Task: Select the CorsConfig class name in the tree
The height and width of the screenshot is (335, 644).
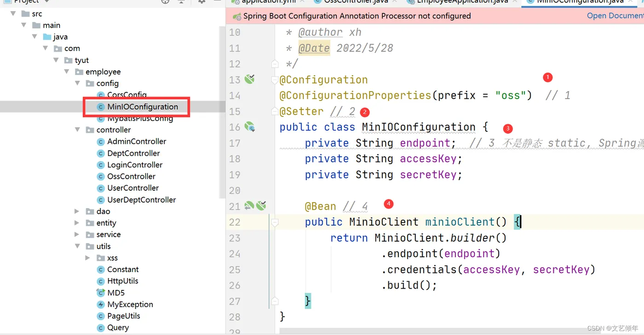Action: click(127, 95)
